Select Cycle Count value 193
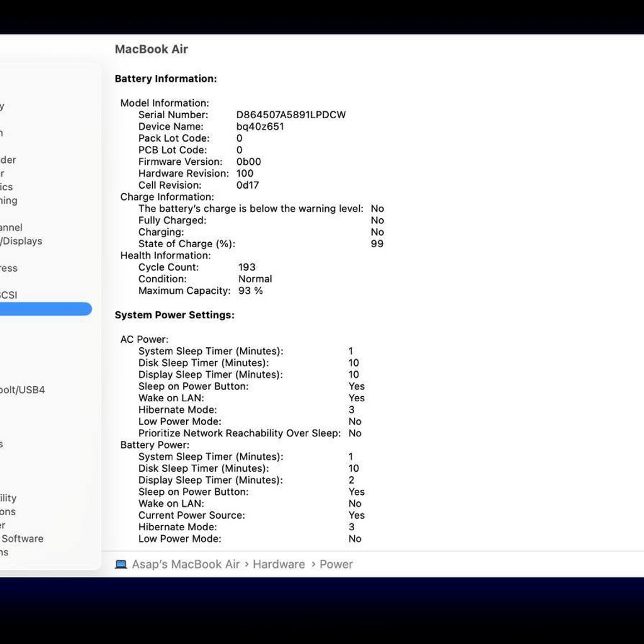The image size is (644, 644). pyautogui.click(x=247, y=267)
